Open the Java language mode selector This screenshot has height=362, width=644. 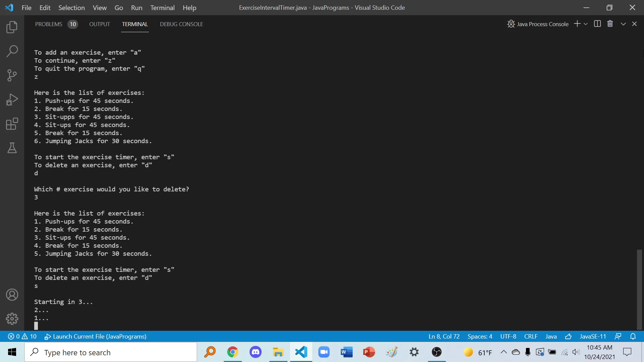[551, 337]
